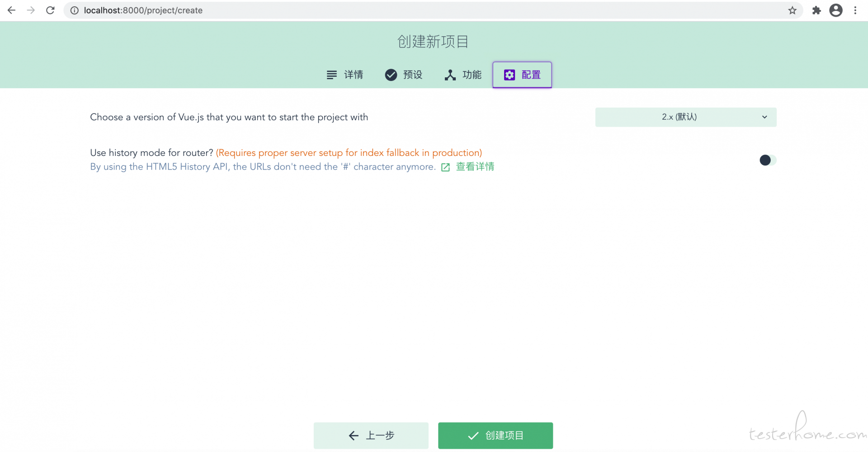The width and height of the screenshot is (868, 452).
Task: Toggle history mode for router switch
Action: point(768,160)
